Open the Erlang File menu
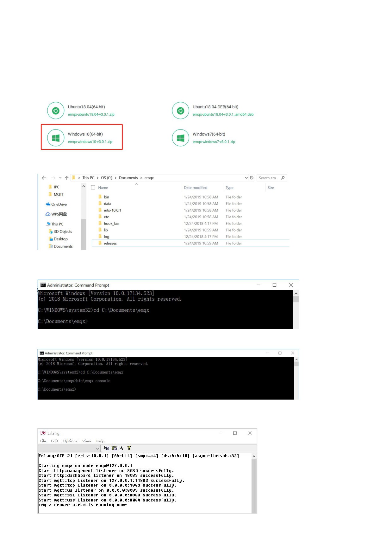Viewport: 392px width, 555px height. point(43,441)
